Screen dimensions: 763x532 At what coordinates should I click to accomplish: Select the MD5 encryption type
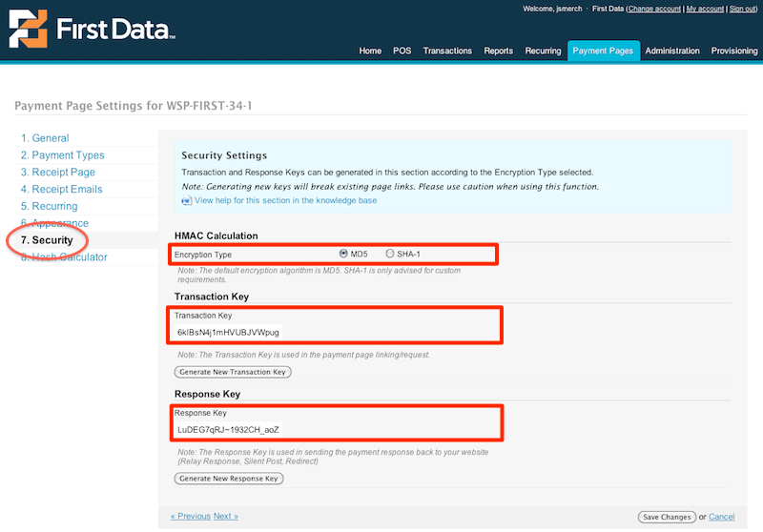tap(344, 254)
